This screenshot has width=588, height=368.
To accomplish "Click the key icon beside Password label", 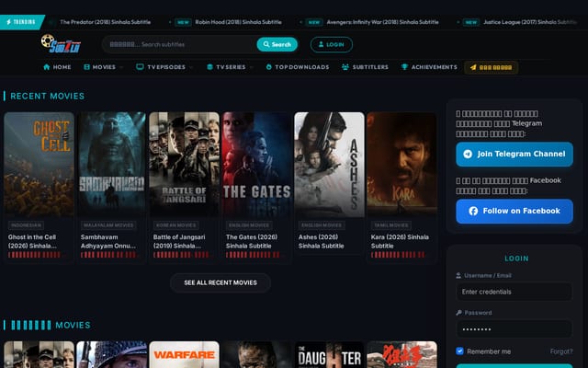I will (458, 313).
